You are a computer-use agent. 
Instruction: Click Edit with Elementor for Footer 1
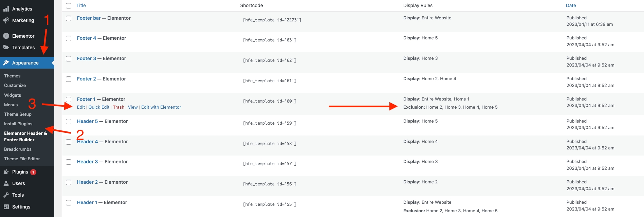[161, 107]
